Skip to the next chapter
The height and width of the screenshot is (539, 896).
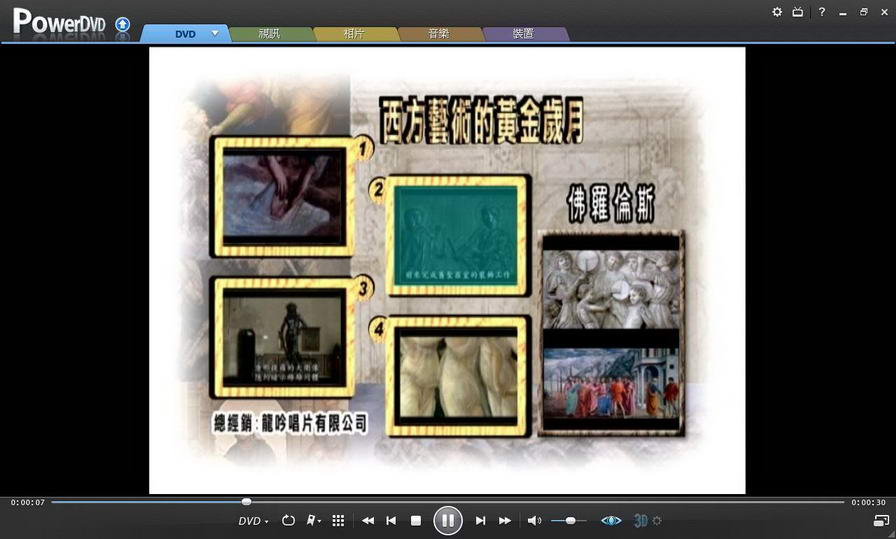pos(480,521)
